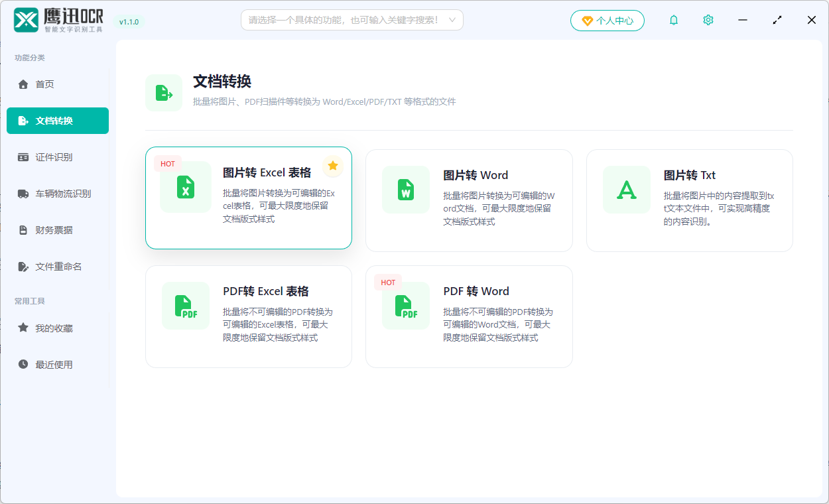Open 我的收藏 favorites list

pos(58,328)
